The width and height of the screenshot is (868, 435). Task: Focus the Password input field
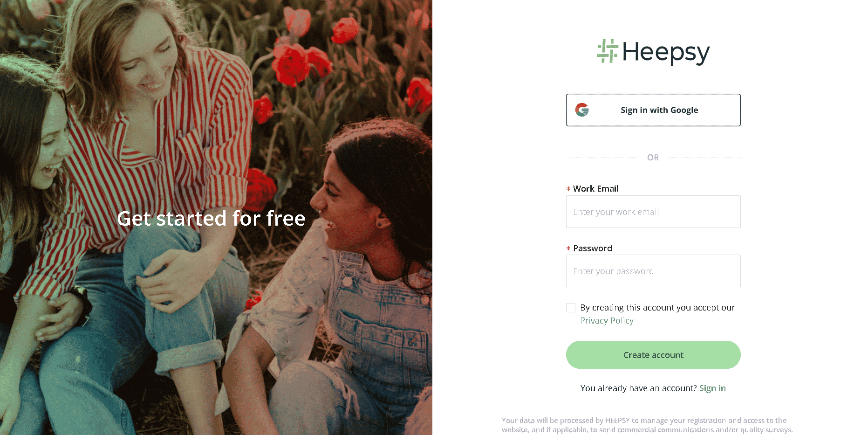coord(653,271)
